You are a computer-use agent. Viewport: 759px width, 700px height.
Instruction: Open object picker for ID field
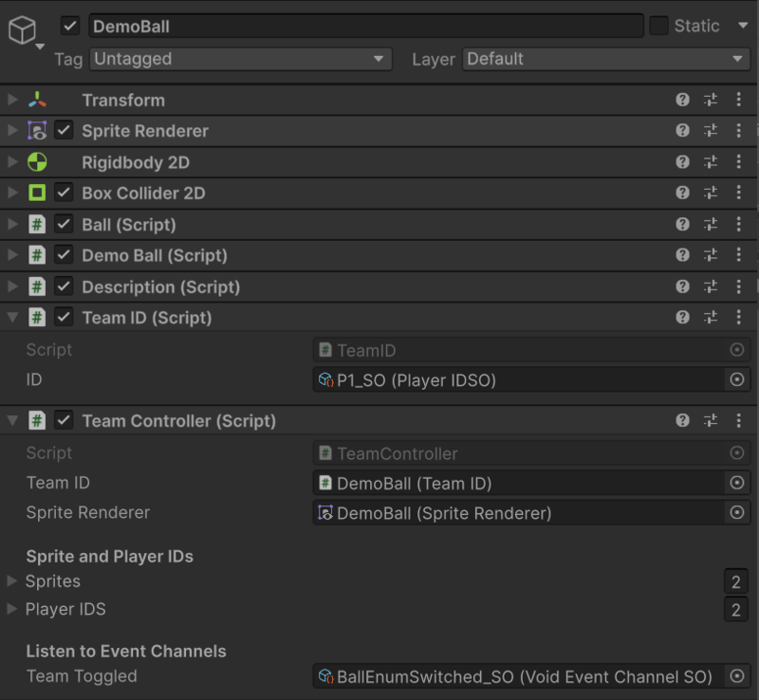pyautogui.click(x=737, y=379)
